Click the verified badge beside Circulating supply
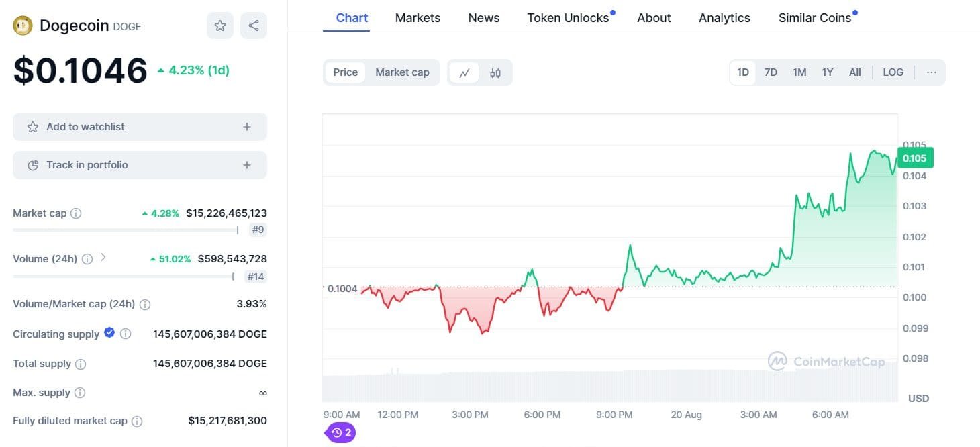The height and width of the screenshot is (447, 980). [109, 334]
